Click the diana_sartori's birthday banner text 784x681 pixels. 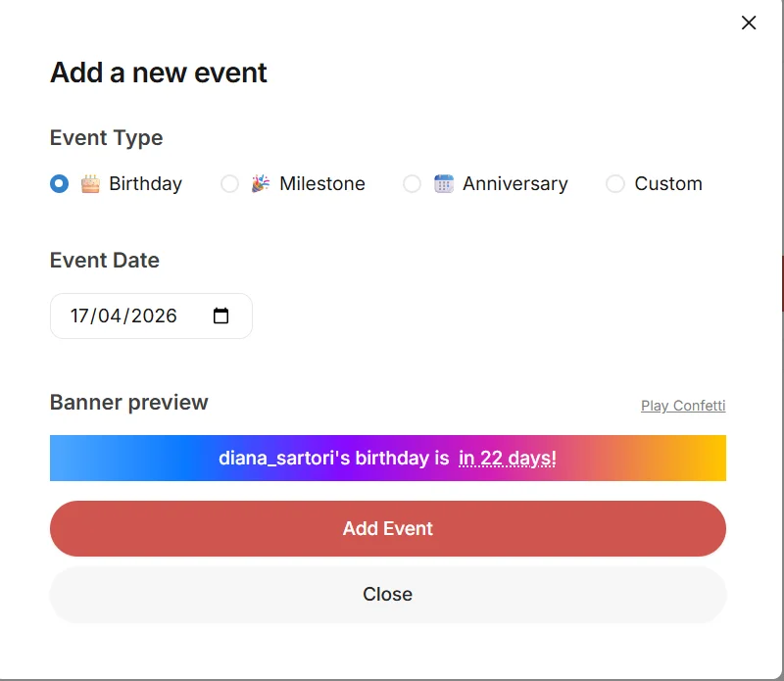point(333,458)
